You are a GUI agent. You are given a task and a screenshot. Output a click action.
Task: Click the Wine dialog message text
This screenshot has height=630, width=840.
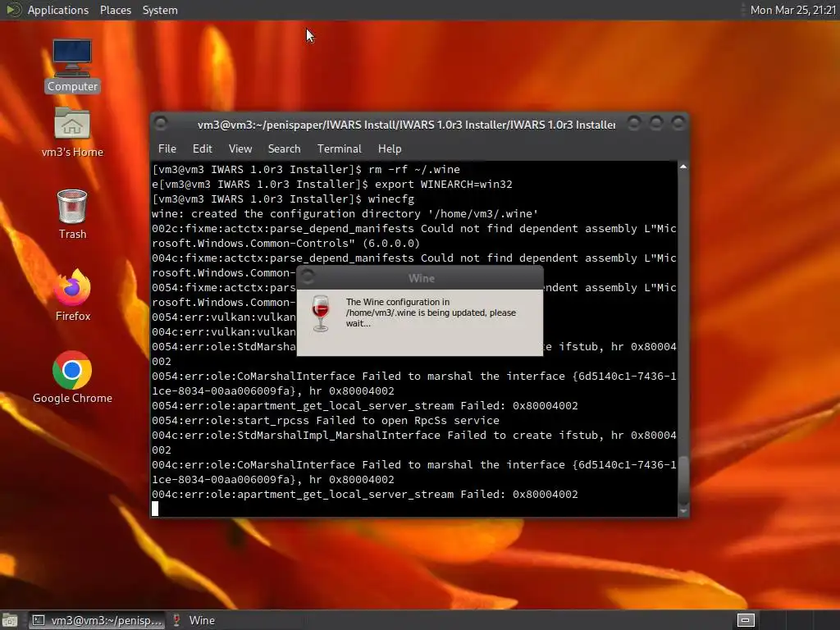(431, 313)
